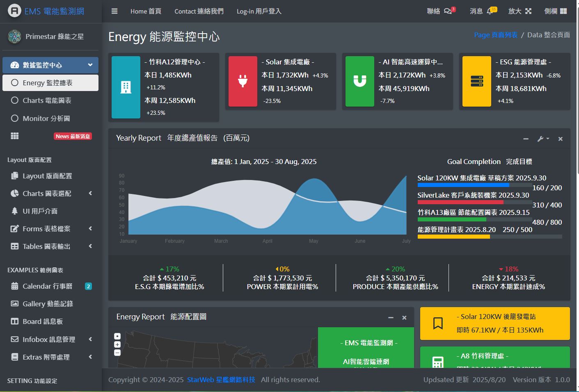
Task: Click the red SilverLake 客戶系統 progress bar
Action: 460,202
